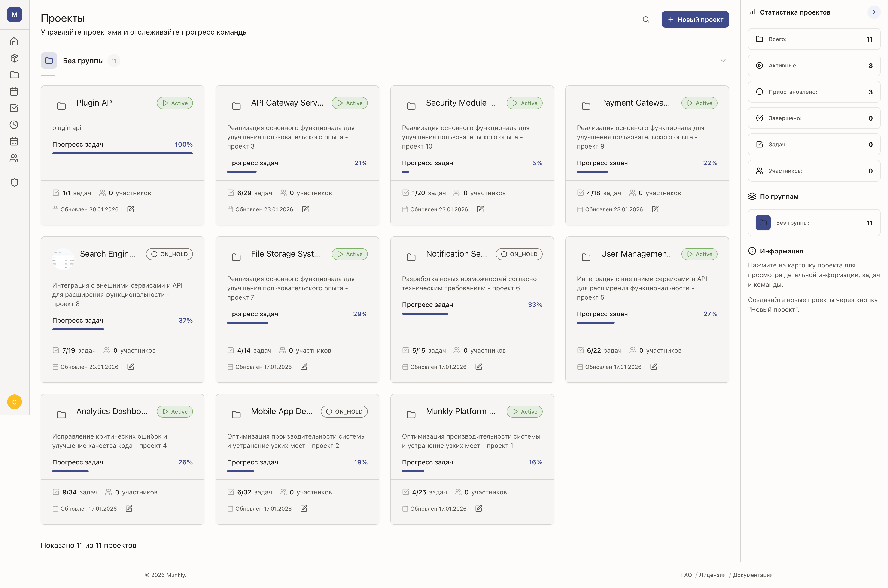Image resolution: width=888 pixels, height=588 pixels.
Task: Open the home icon in sidebar
Action: pos(14,41)
